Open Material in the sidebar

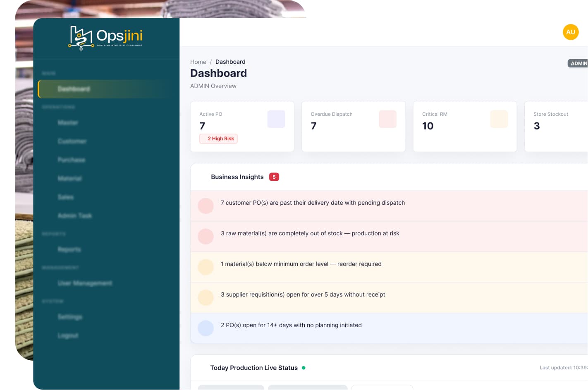coord(69,178)
